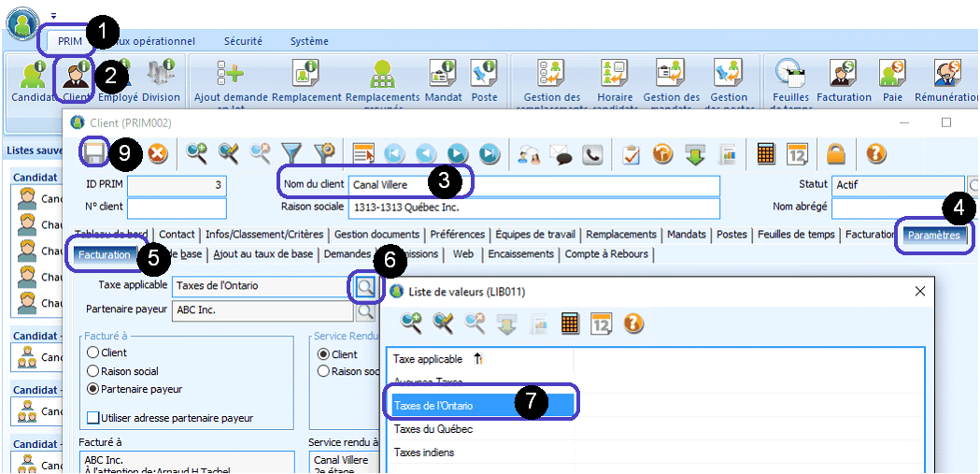Select Raison social under Facturé à
Screen dimensions: 980x474
(x=93, y=371)
